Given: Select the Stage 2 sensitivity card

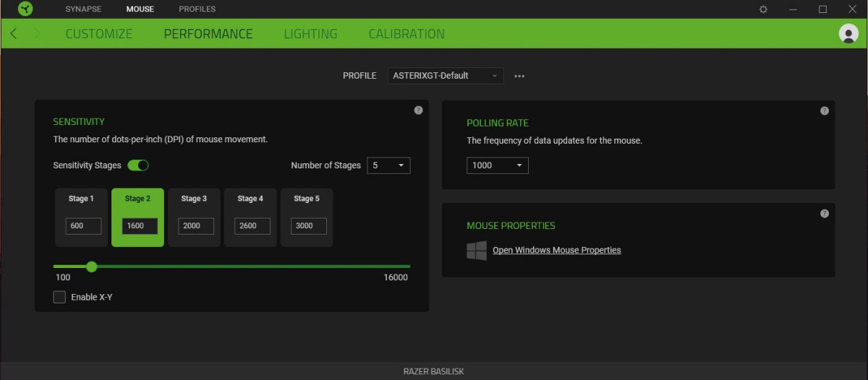Looking at the screenshot, I should tap(137, 217).
